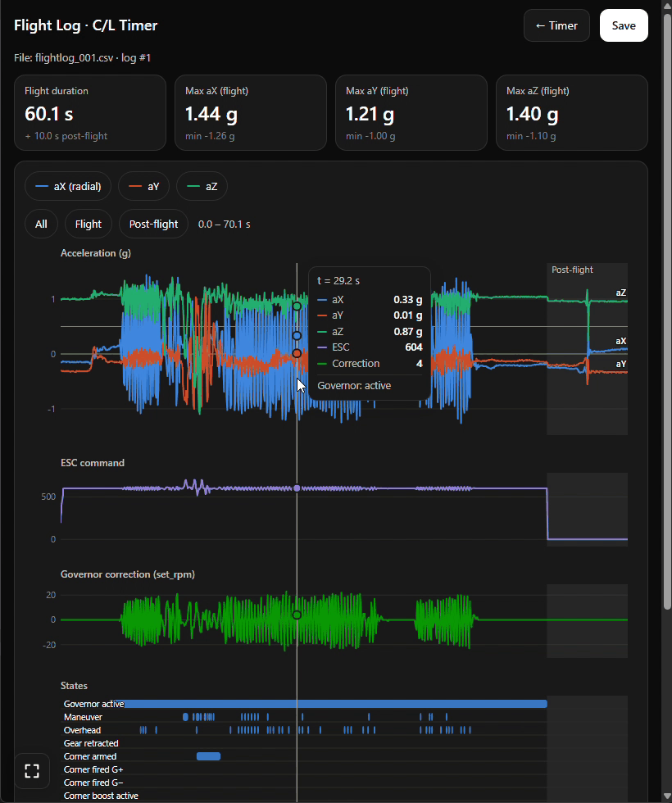Click the Overhead state row label
Screen dimensions: 672x803
tap(82, 730)
